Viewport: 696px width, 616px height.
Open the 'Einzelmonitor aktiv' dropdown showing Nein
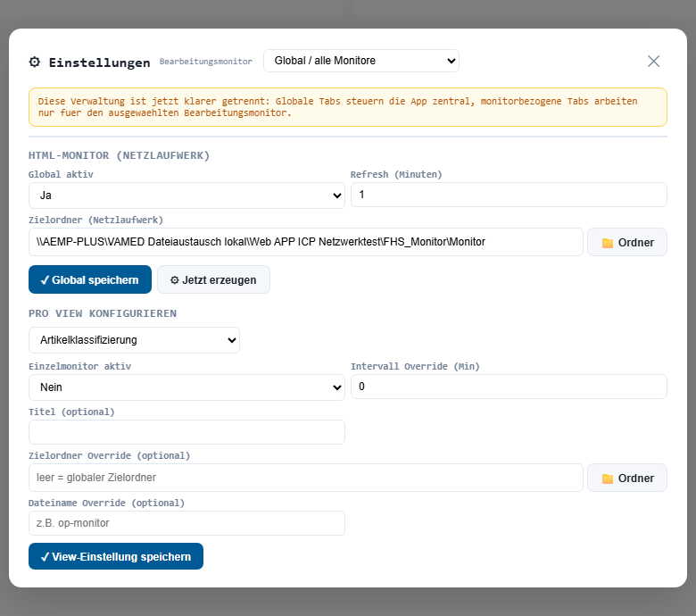point(186,387)
